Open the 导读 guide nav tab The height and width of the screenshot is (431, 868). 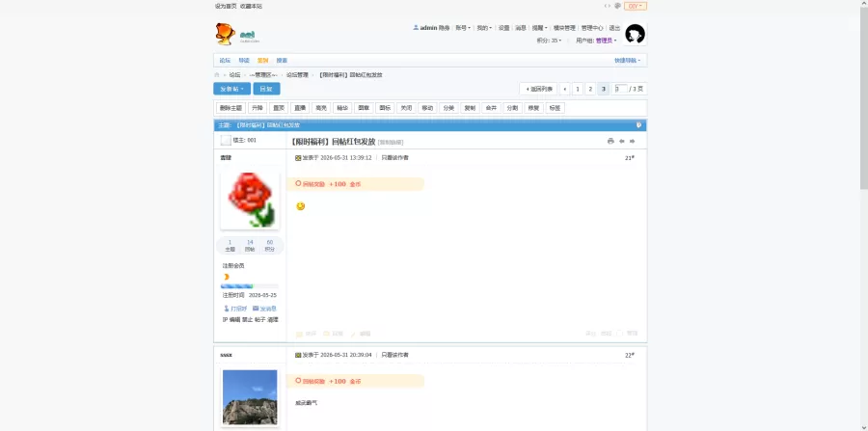[244, 61]
